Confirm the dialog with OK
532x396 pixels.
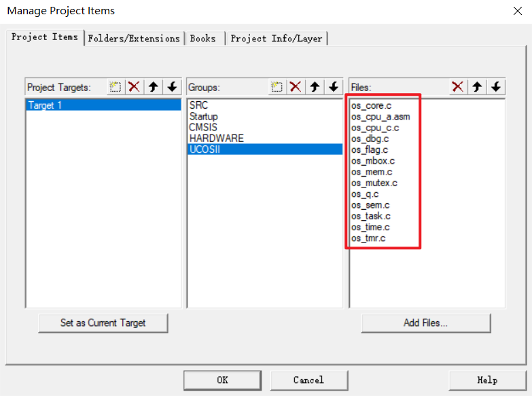click(x=222, y=380)
